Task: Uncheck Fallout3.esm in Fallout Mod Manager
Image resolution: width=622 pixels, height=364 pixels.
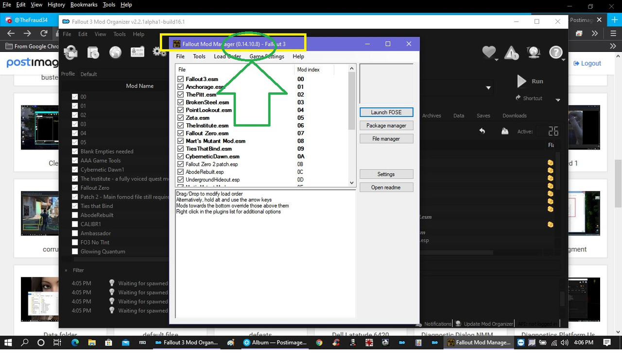Action: (181, 79)
